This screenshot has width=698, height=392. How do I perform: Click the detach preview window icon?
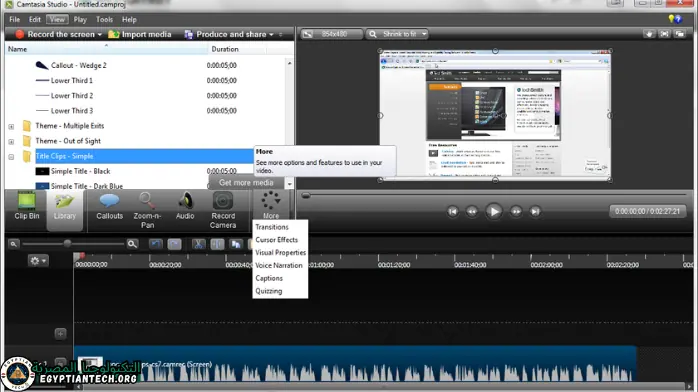tap(680, 34)
